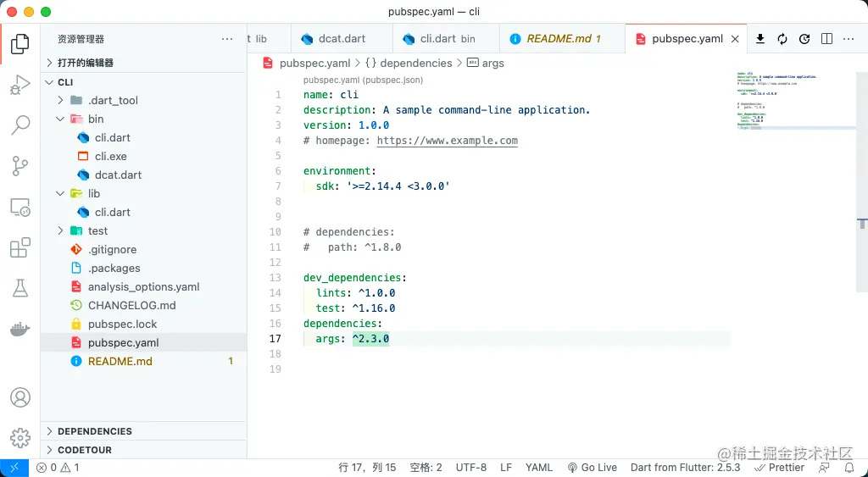Open the Source Control view
Screen dimensions: 868x477
click(x=19, y=166)
